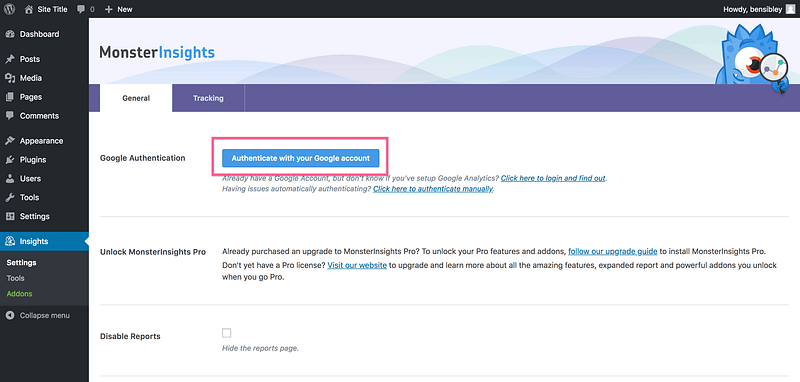
Task: Click the Media library icon
Action: point(10,78)
